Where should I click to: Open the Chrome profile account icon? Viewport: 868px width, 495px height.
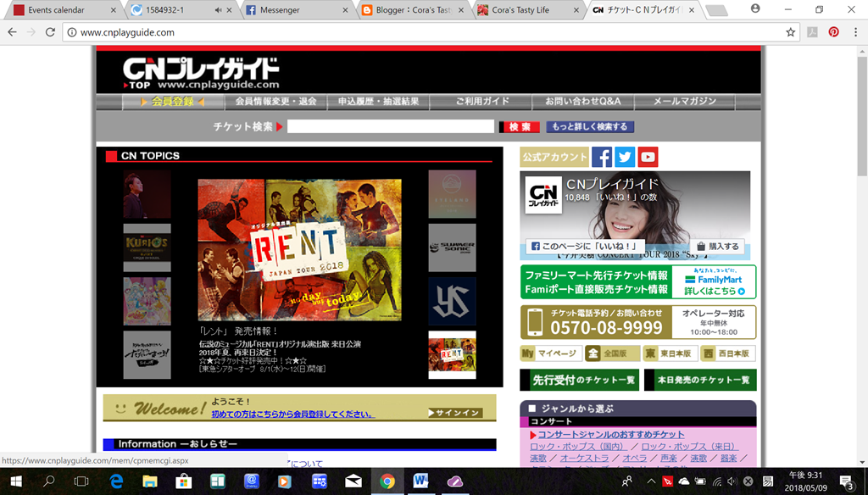pyautogui.click(x=755, y=8)
